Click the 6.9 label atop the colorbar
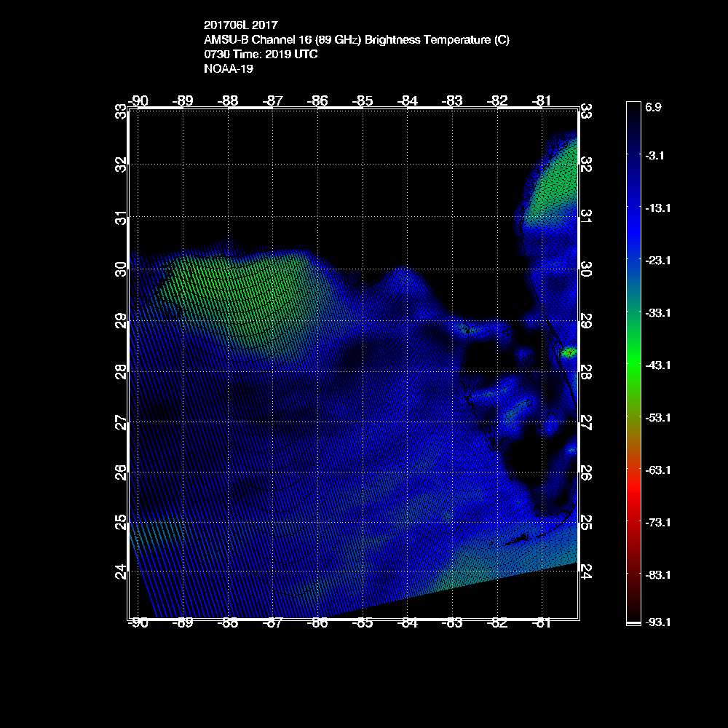This screenshot has height=728, width=728. pyautogui.click(x=652, y=107)
